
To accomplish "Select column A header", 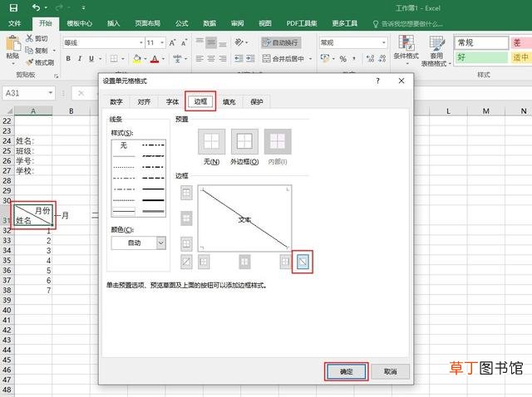I will point(33,110).
